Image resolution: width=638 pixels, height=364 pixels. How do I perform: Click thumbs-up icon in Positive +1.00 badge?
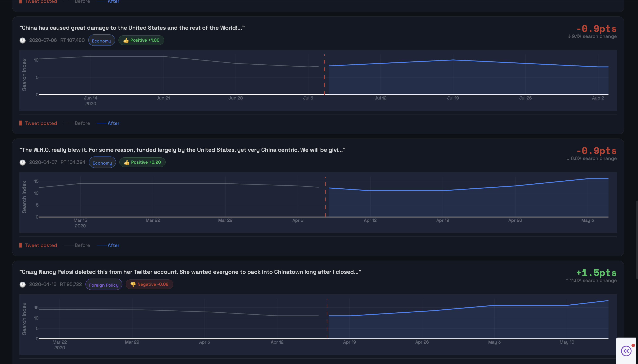point(126,40)
